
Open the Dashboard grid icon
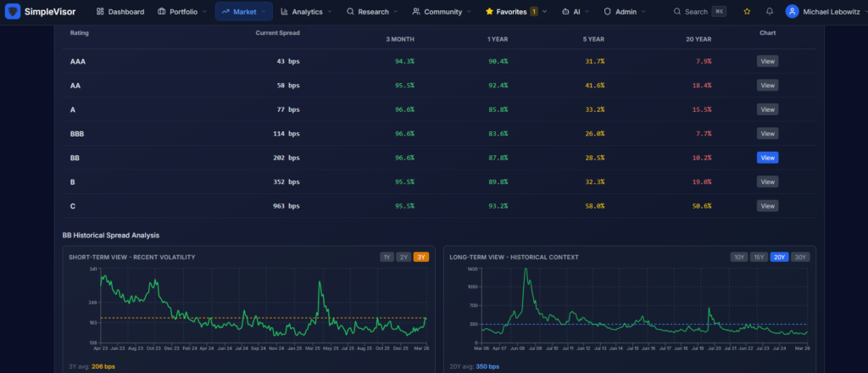pos(100,12)
